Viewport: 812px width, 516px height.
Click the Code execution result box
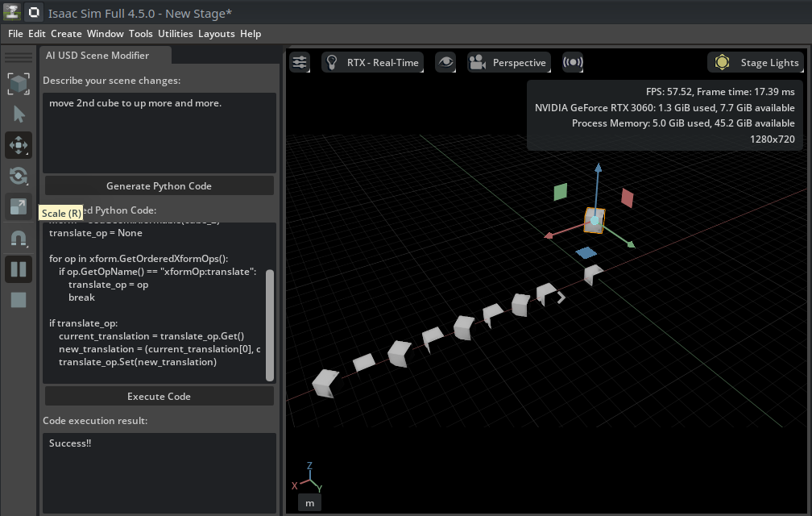(x=159, y=473)
